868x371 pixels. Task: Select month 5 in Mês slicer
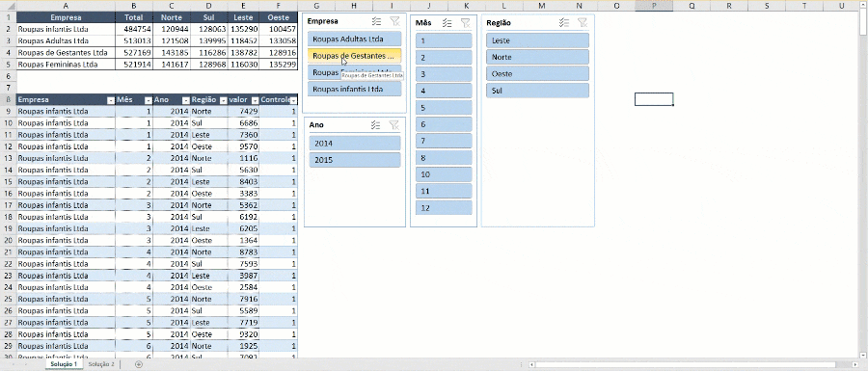[444, 107]
